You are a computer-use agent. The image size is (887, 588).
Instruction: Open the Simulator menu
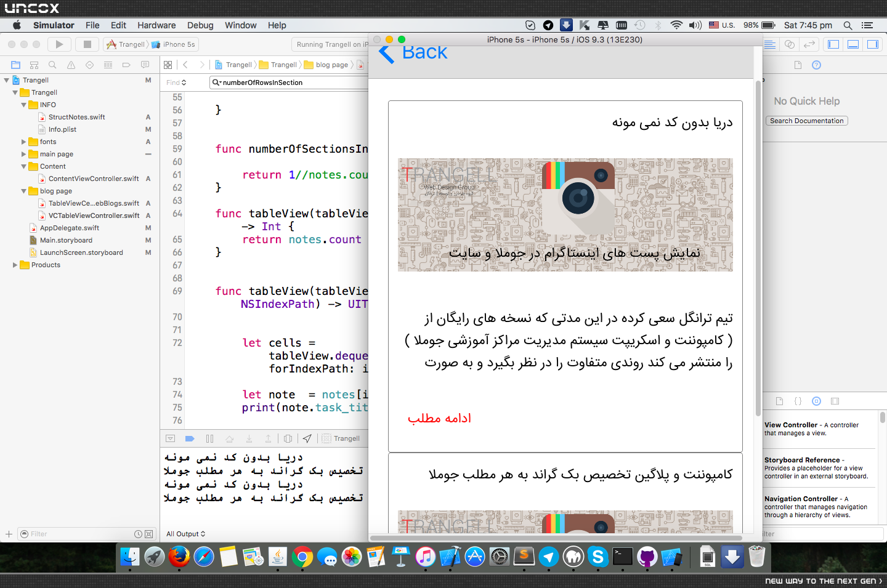[x=54, y=25]
